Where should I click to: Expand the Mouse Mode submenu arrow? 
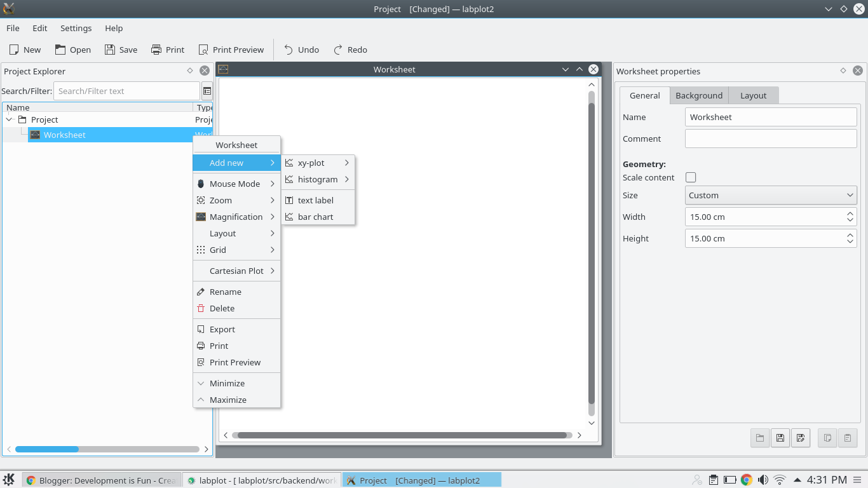click(x=273, y=184)
